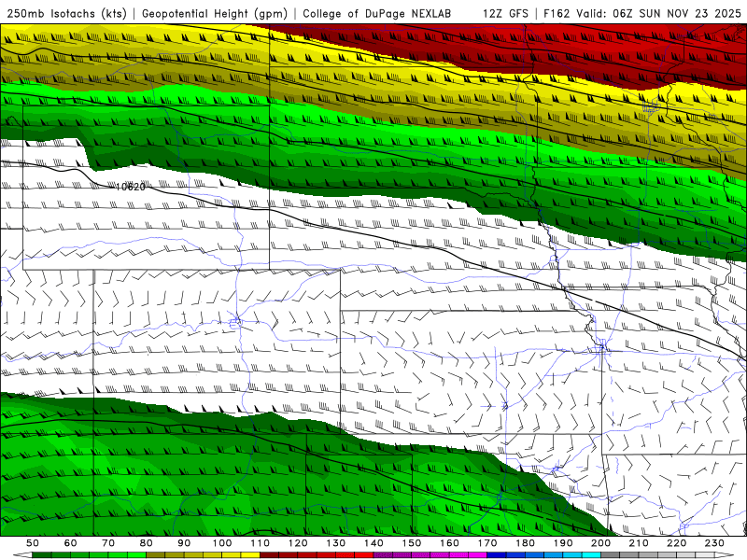Click the '110' colorbar label
The height and width of the screenshot is (560, 747).
[261, 543]
